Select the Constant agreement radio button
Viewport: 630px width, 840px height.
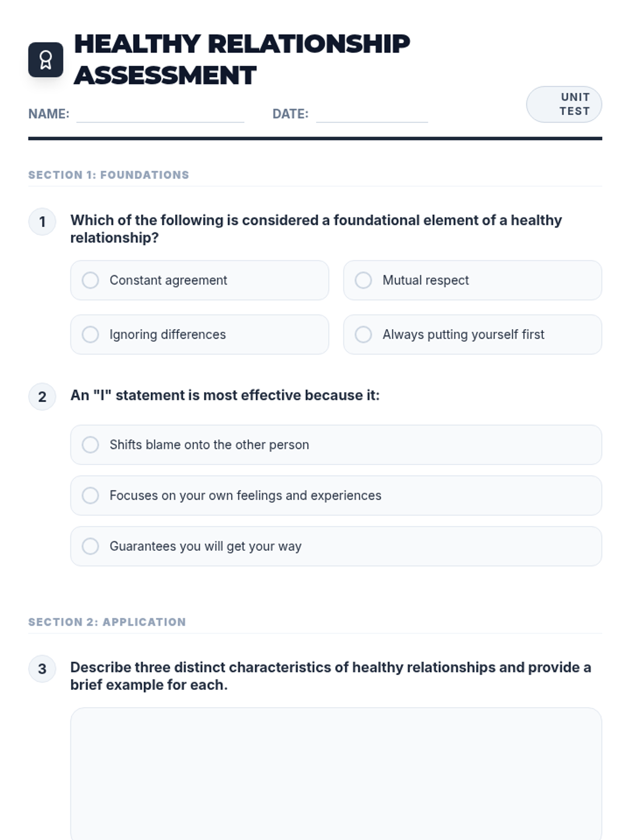tap(90, 280)
